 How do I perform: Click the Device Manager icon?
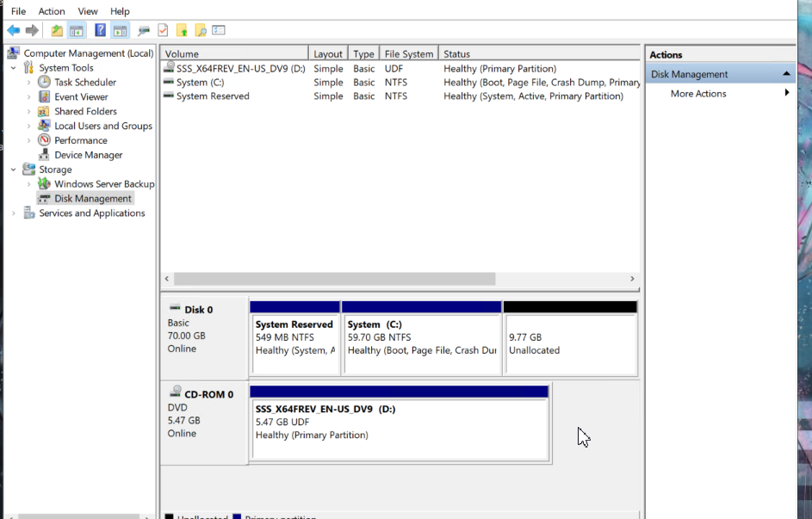coord(45,154)
